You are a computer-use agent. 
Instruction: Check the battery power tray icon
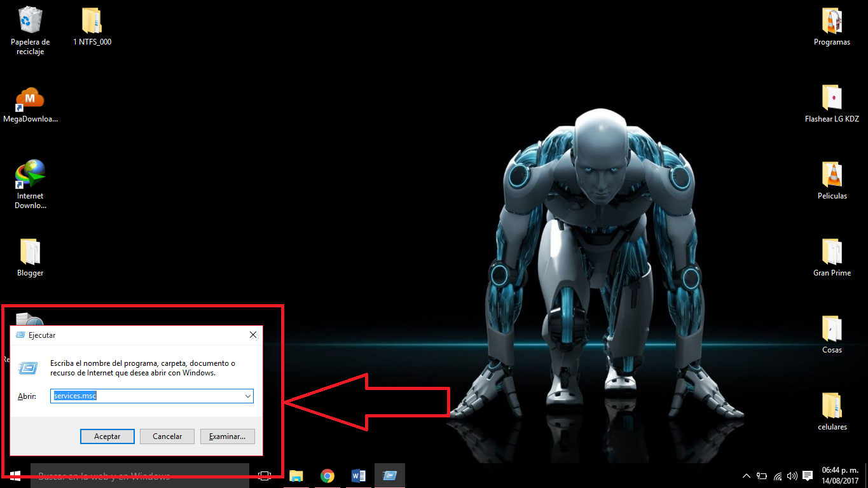pos(762,476)
